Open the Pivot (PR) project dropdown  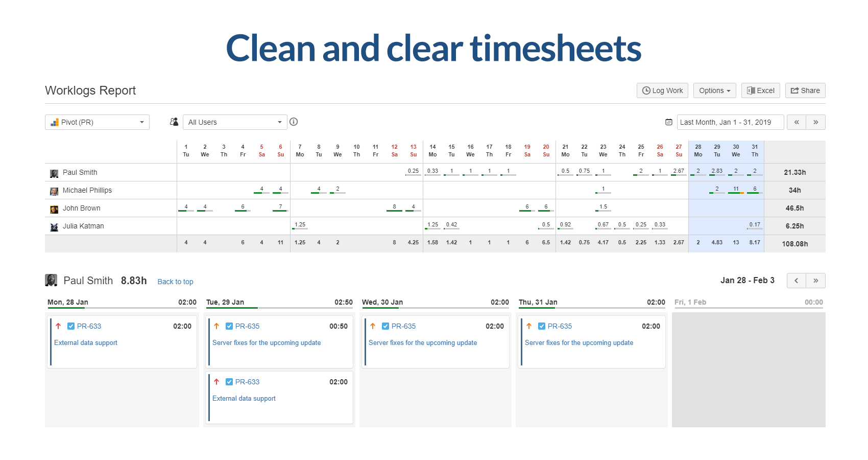(97, 122)
